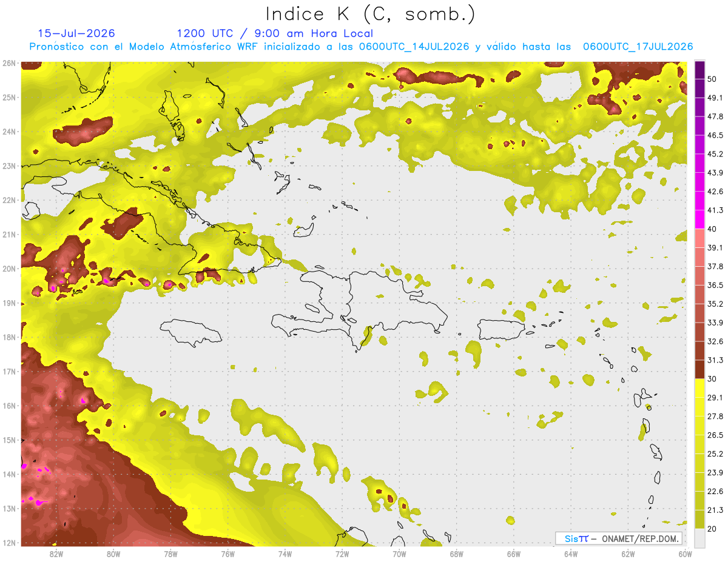Select the longitude label "80W"

click(x=113, y=554)
